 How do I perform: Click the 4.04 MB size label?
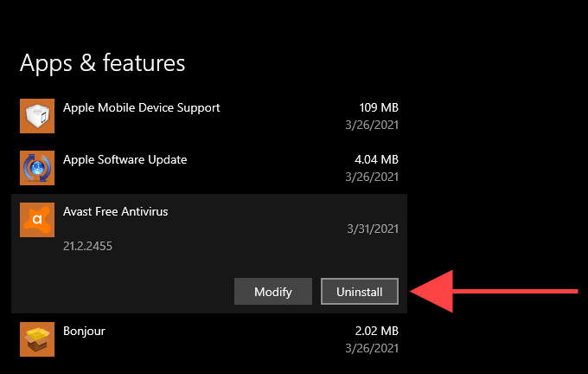(376, 160)
